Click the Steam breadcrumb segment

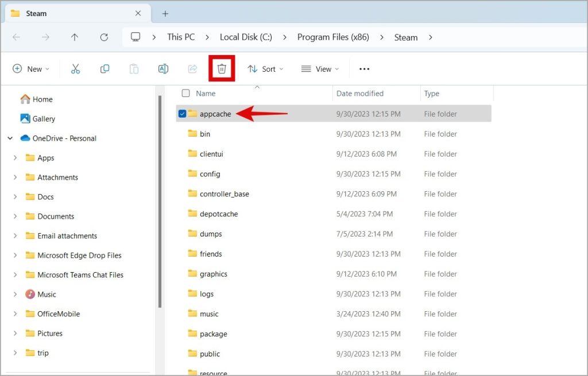(x=406, y=37)
